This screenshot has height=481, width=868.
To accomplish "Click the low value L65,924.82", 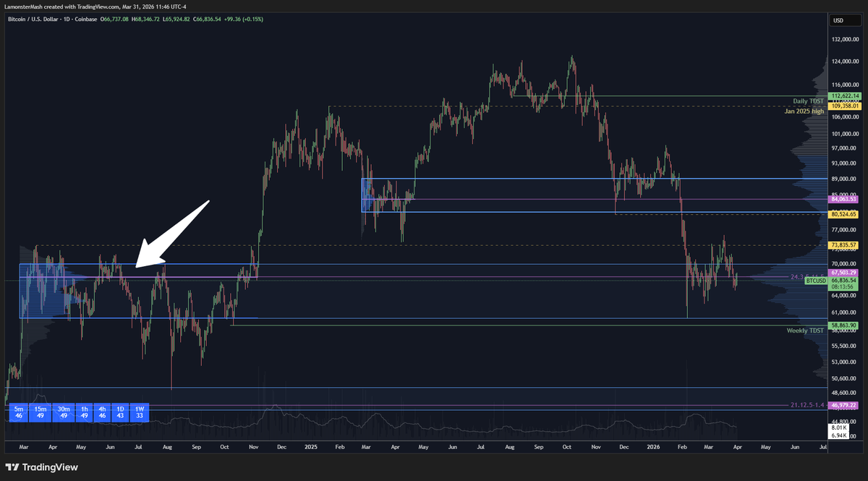I will 176,19.
